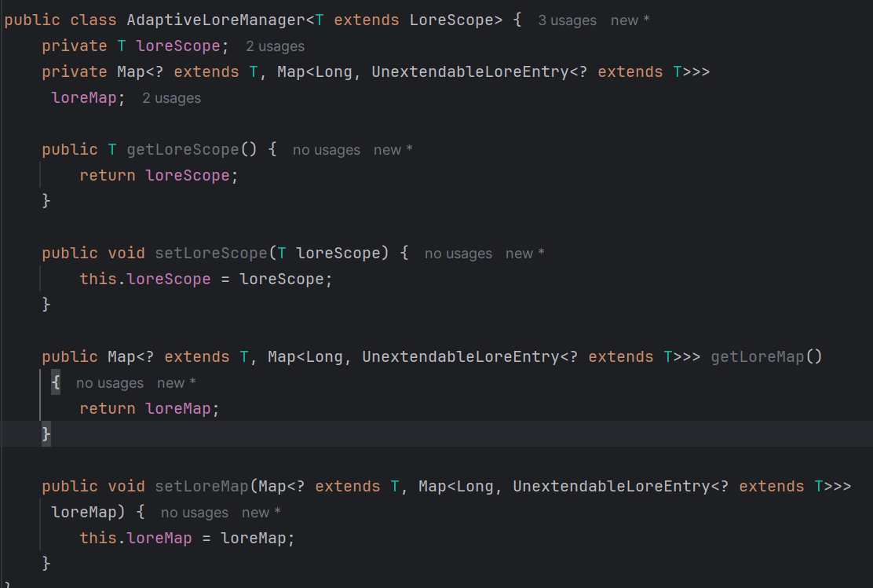Click loreScope in 'return loreScope;'

pos(188,175)
